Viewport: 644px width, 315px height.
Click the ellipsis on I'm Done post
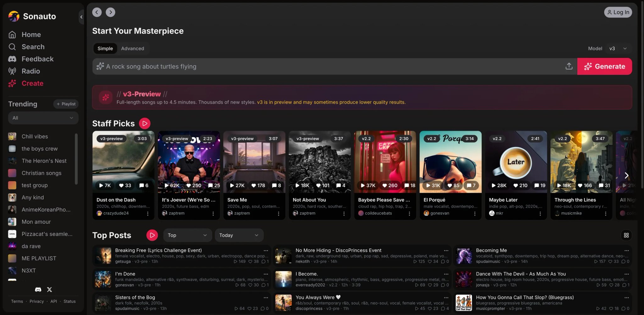point(266,274)
